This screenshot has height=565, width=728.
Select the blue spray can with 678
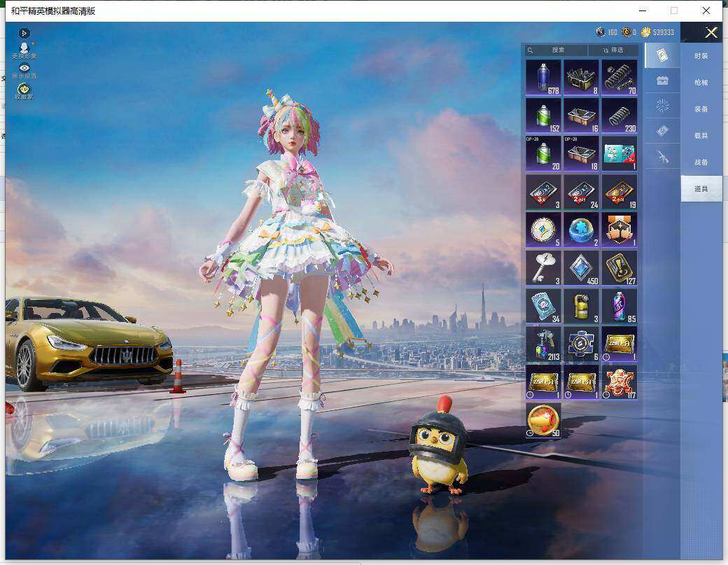pos(543,77)
